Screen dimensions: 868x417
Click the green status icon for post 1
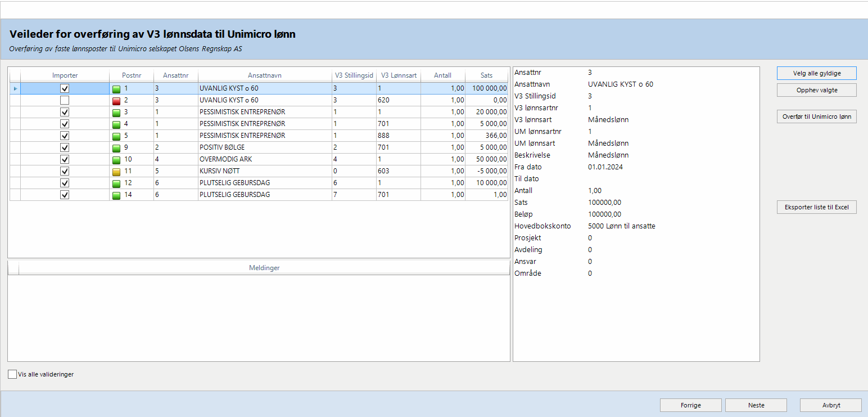(116, 89)
